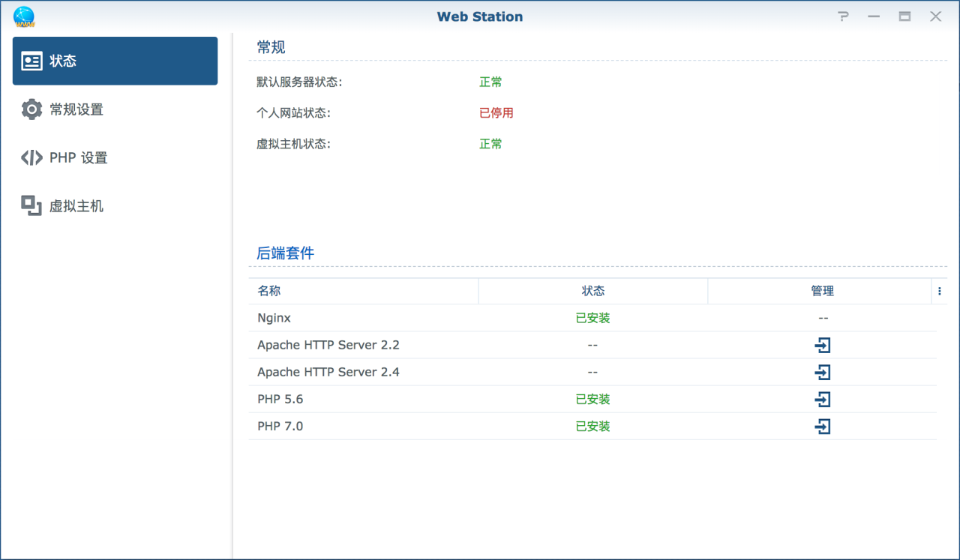The height and width of the screenshot is (560, 960).
Task: Open the manage icon for PHP 5.6
Action: tap(823, 399)
